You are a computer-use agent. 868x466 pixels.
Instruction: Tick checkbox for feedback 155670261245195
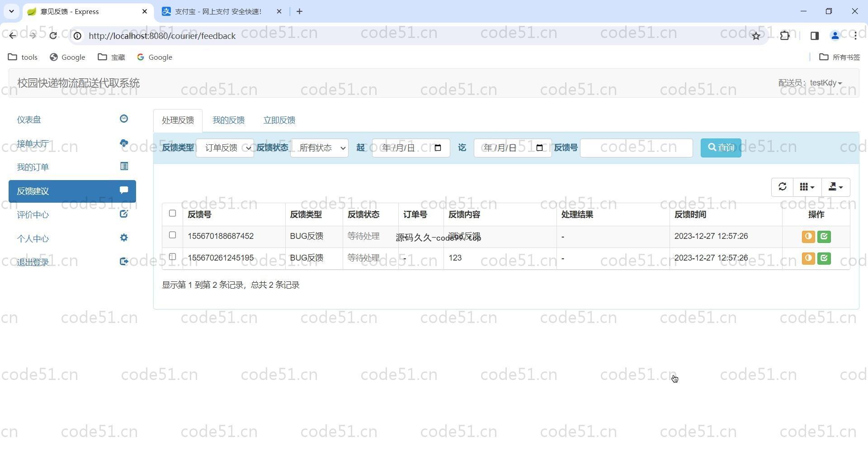[172, 257]
